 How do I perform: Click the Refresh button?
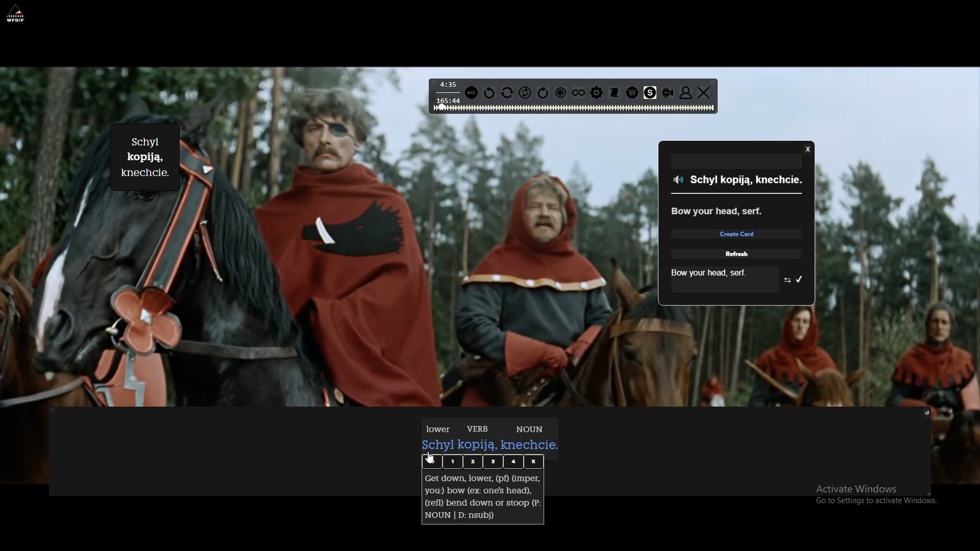pos(736,254)
